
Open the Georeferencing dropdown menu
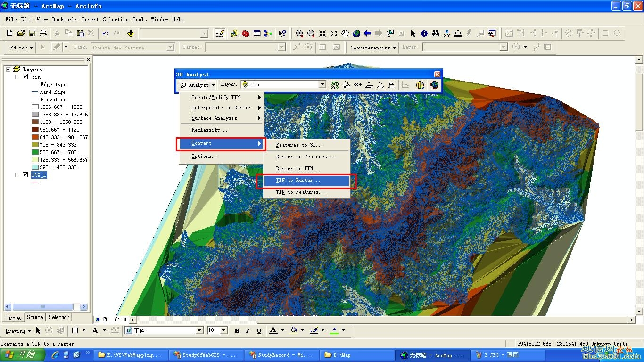[373, 48]
